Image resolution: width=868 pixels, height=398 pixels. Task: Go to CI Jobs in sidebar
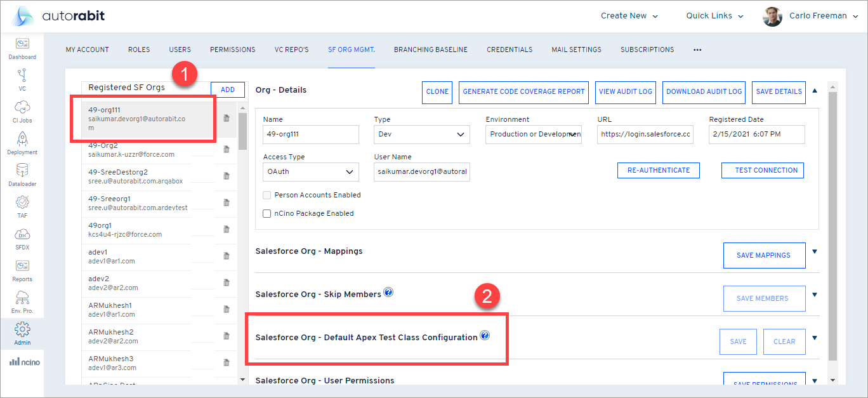(22, 108)
